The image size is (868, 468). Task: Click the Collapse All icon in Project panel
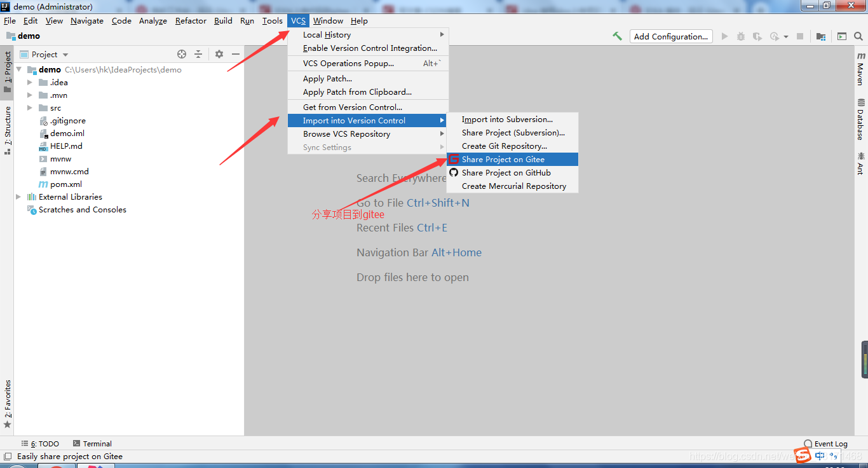pyautogui.click(x=198, y=54)
